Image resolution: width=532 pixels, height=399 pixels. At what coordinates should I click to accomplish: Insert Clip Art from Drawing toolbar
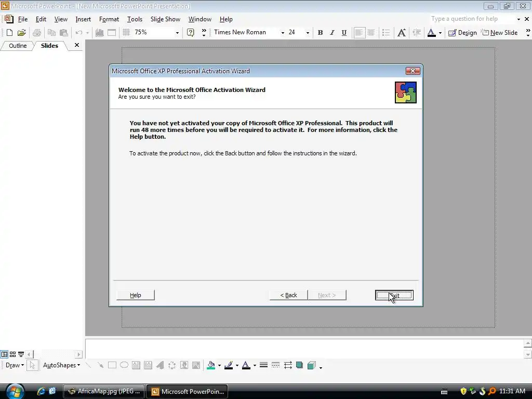[x=184, y=365]
